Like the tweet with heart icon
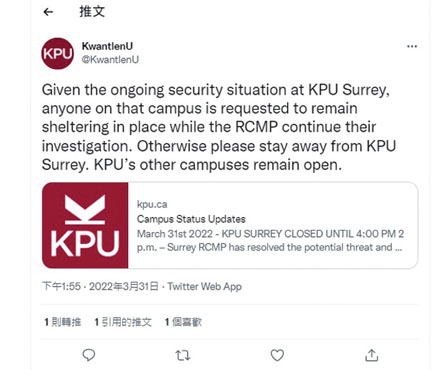 (277, 355)
